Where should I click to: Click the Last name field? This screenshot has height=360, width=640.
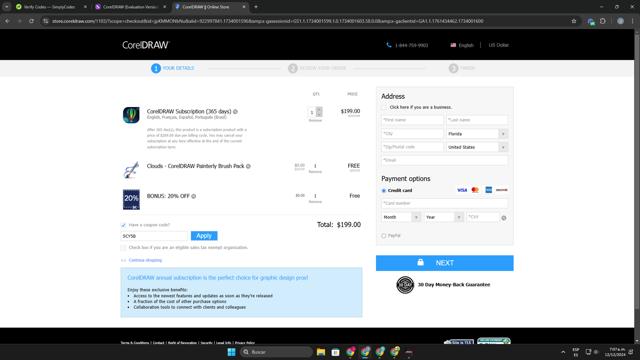(477, 120)
